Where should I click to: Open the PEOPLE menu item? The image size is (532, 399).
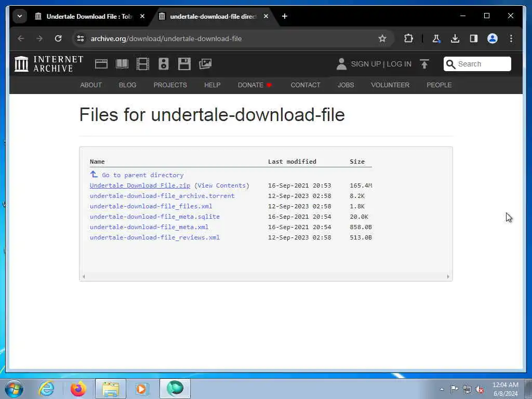(x=439, y=85)
